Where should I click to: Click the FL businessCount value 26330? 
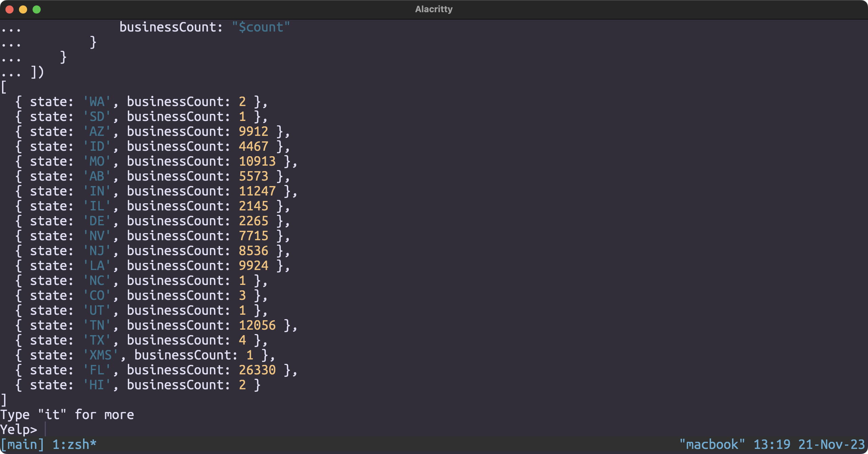(x=257, y=370)
